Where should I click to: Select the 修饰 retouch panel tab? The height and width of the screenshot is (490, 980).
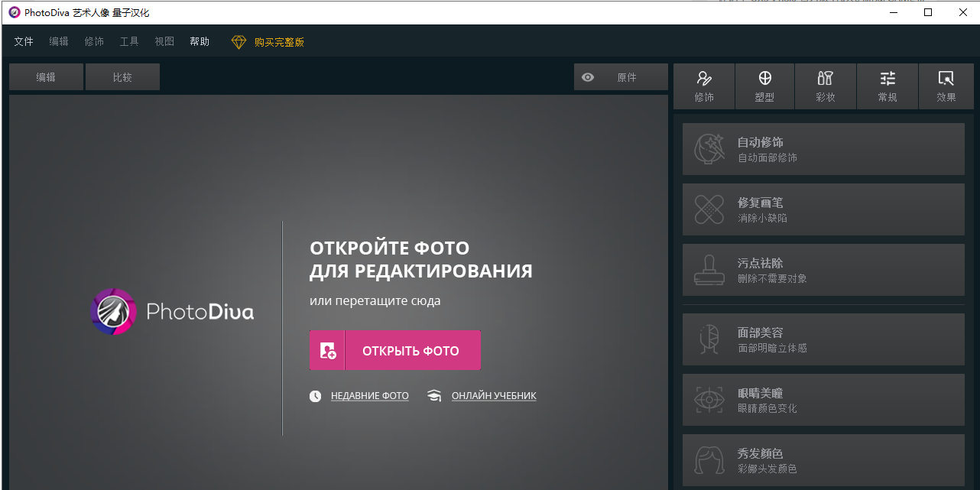704,86
